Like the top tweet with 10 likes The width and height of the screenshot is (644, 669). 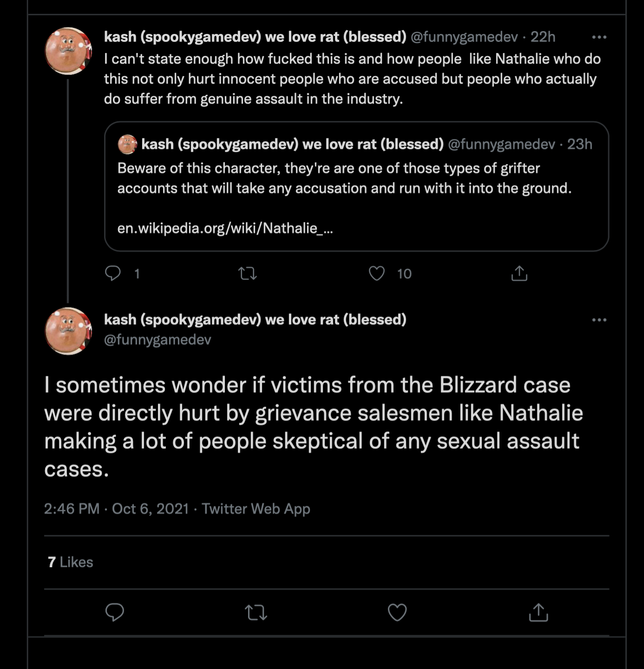tap(377, 273)
